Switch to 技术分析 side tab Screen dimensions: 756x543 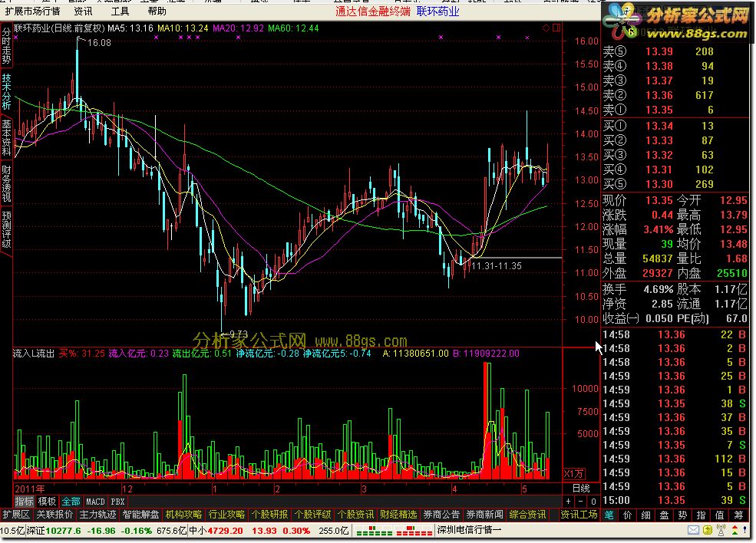(x=6, y=91)
